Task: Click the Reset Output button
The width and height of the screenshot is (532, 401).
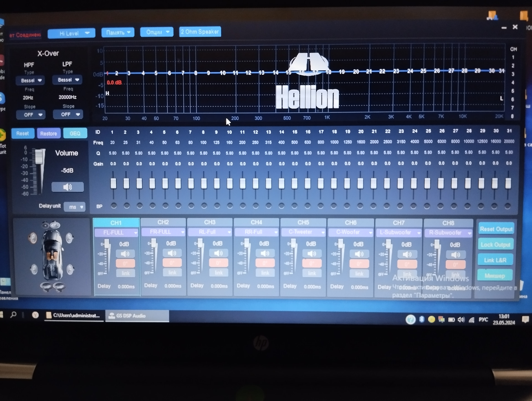Action: coord(496,229)
